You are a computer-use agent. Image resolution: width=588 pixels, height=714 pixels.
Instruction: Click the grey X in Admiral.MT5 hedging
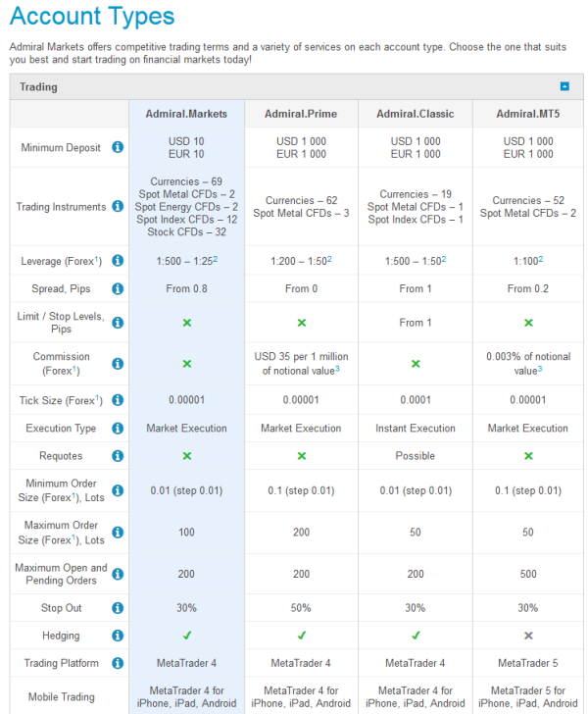(528, 636)
